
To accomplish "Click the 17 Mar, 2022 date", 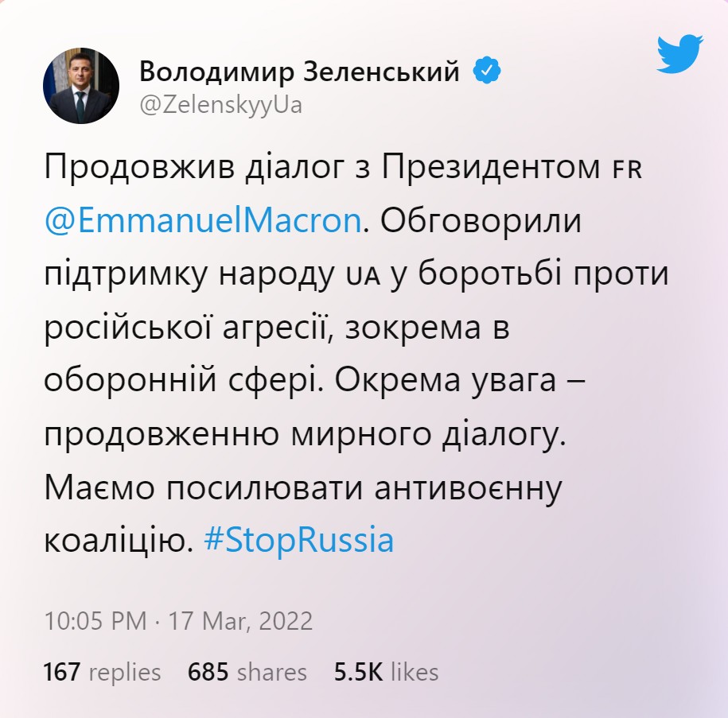I will [x=239, y=621].
